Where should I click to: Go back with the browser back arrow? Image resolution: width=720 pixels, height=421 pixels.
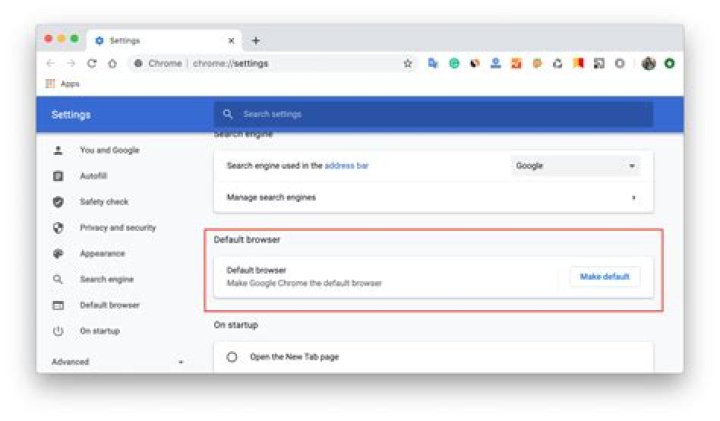click(x=51, y=63)
